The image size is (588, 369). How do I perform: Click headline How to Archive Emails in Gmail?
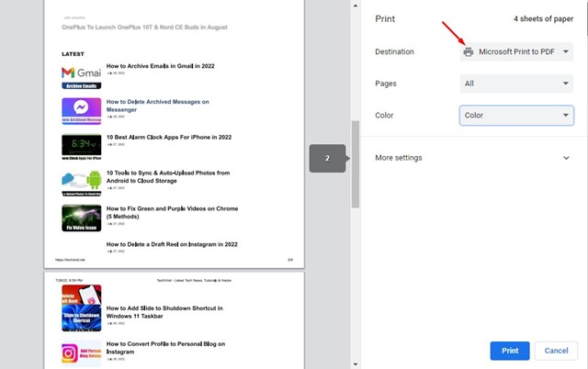161,66
